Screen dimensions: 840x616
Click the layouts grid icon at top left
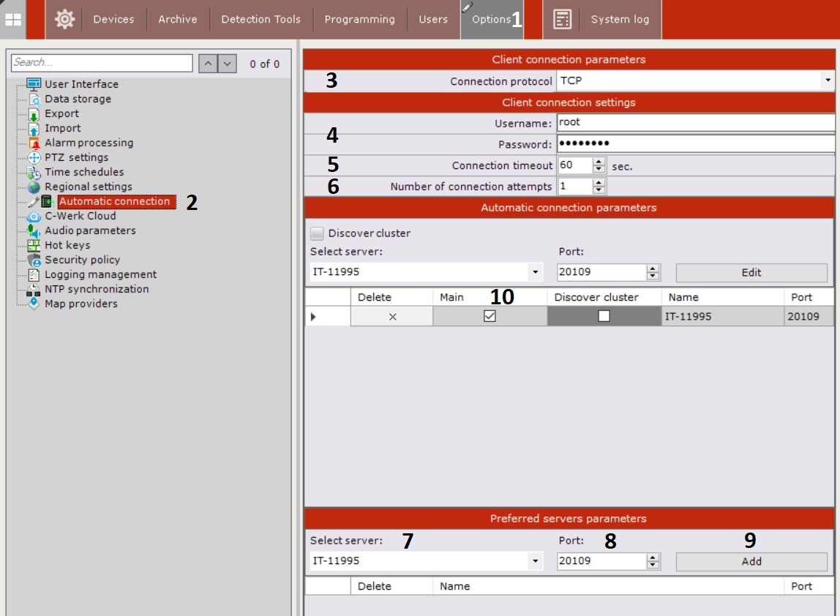[14, 20]
